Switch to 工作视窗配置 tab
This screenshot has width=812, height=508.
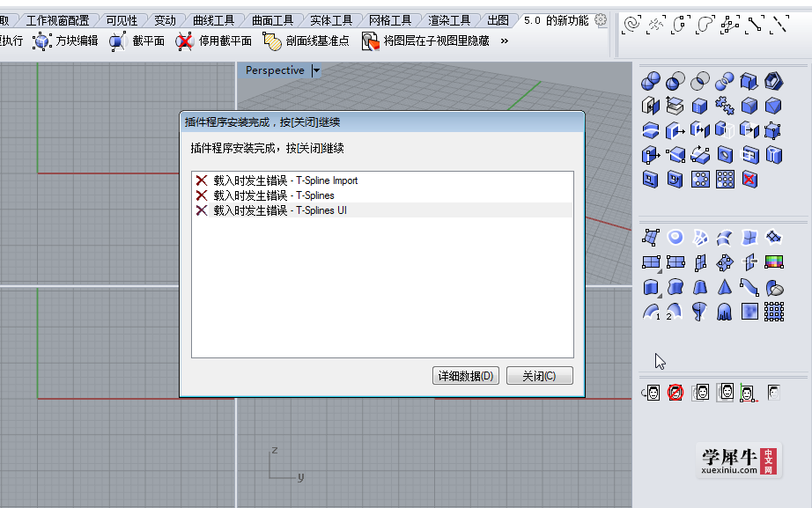(x=57, y=21)
